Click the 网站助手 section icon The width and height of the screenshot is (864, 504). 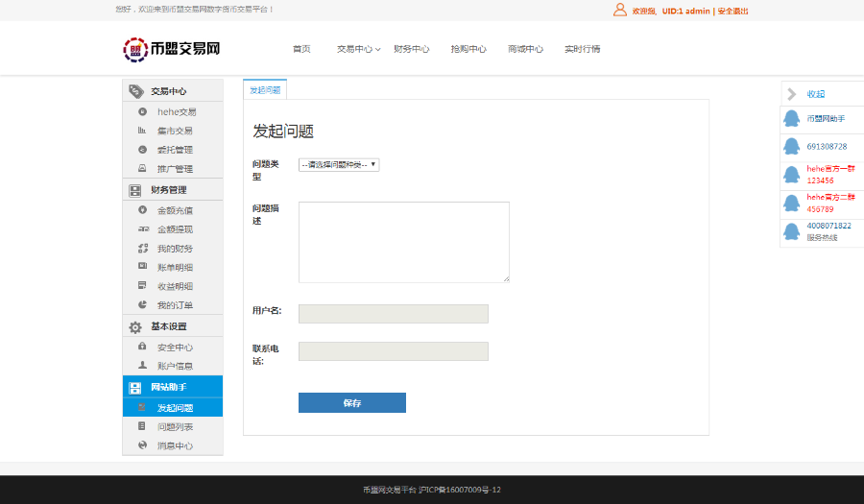tap(135, 388)
